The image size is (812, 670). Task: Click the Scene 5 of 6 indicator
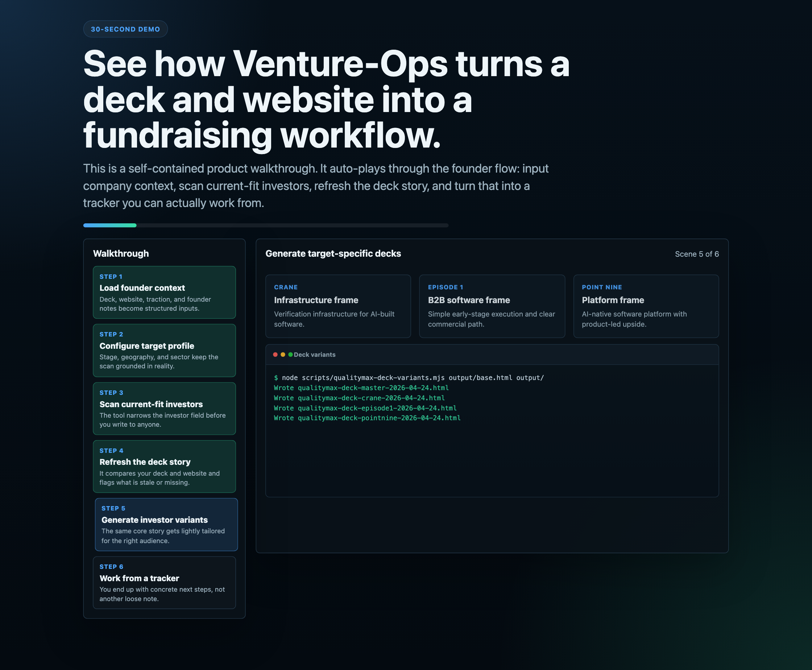coord(697,254)
